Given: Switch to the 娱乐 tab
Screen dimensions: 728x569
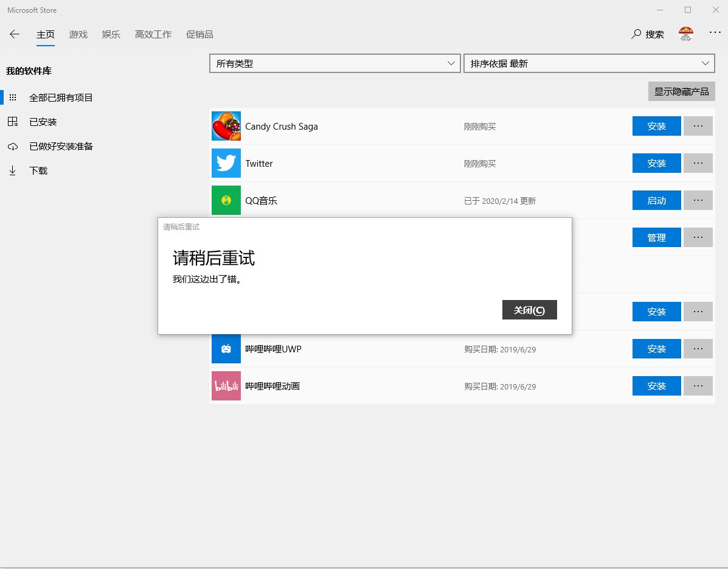Looking at the screenshot, I should (x=111, y=34).
